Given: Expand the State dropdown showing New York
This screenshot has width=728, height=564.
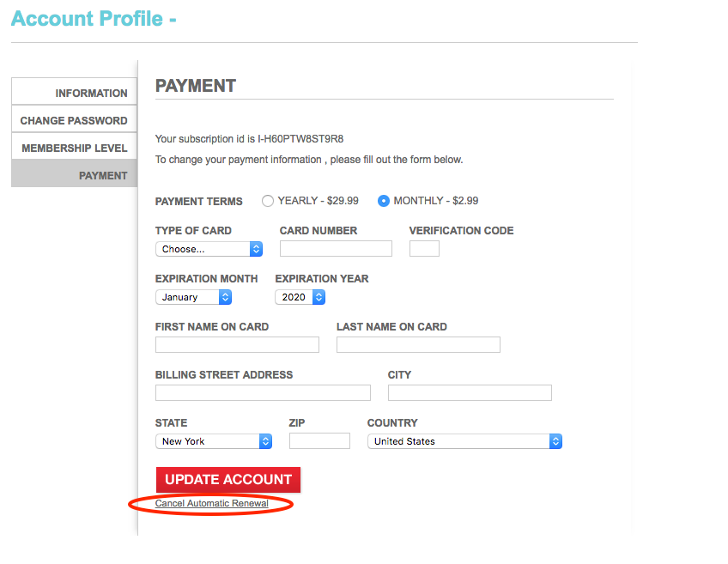Looking at the screenshot, I should [x=214, y=441].
